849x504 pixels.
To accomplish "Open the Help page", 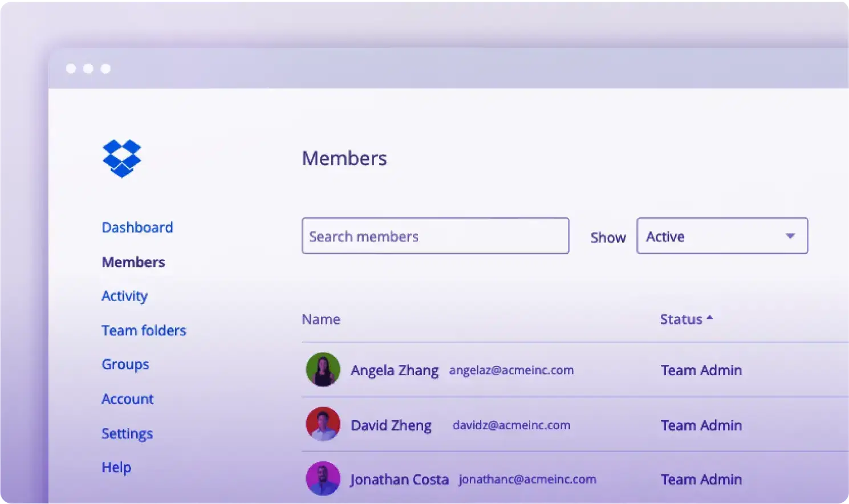I will (x=116, y=467).
